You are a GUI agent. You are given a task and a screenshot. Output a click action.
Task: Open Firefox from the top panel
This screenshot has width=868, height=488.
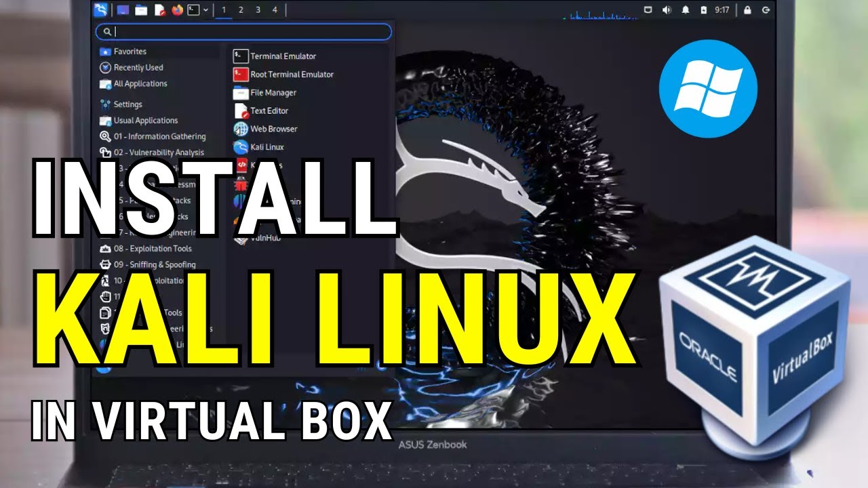tap(177, 9)
